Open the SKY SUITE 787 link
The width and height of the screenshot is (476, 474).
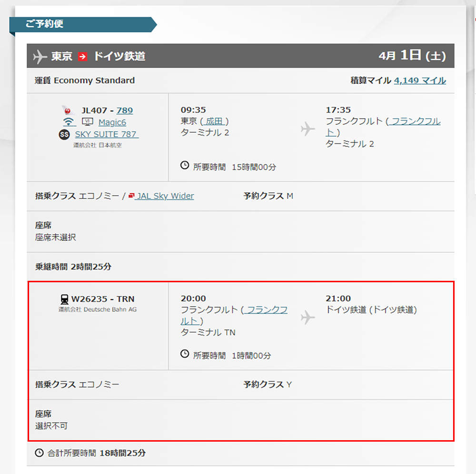pyautogui.click(x=107, y=135)
